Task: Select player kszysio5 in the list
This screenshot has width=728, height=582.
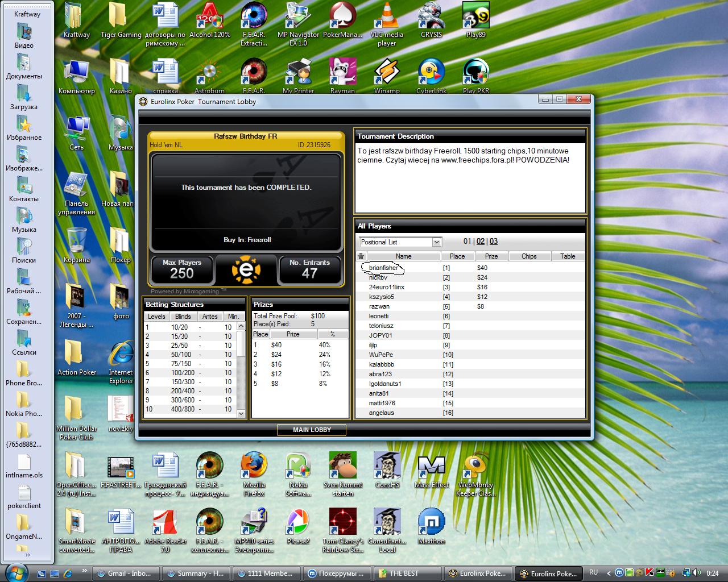Action: tap(470, 297)
